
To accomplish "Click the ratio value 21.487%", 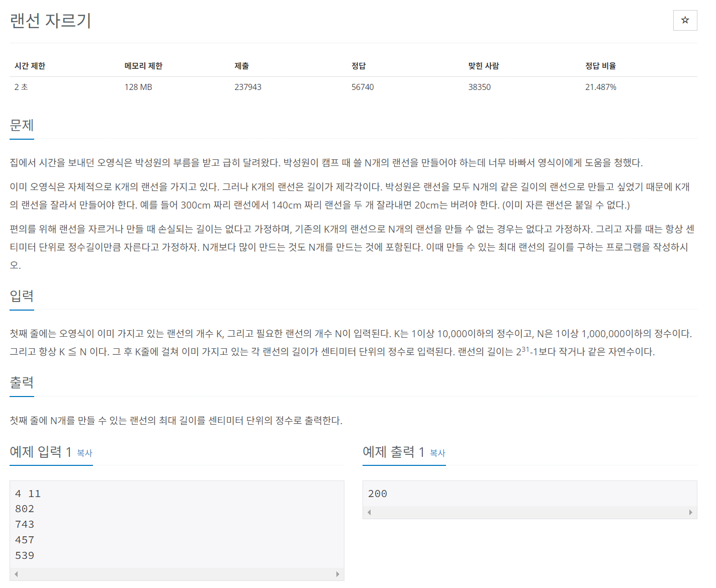I will click(x=600, y=87).
